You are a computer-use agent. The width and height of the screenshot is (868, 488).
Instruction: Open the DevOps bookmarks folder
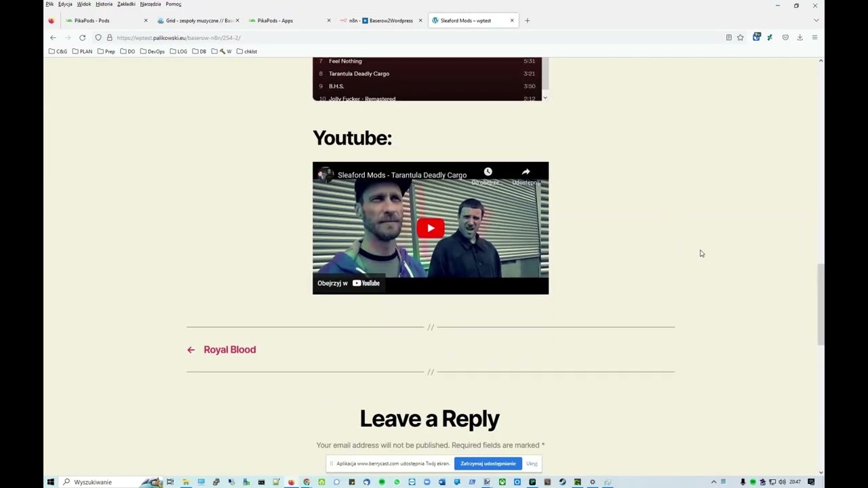pos(153,52)
